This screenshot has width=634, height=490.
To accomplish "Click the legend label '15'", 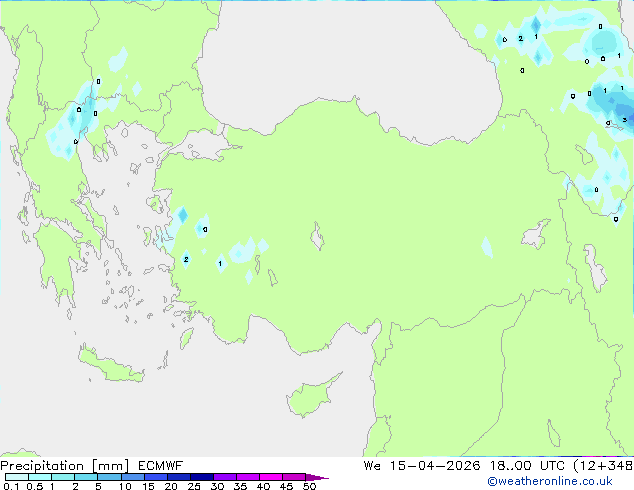I will click(x=148, y=486).
